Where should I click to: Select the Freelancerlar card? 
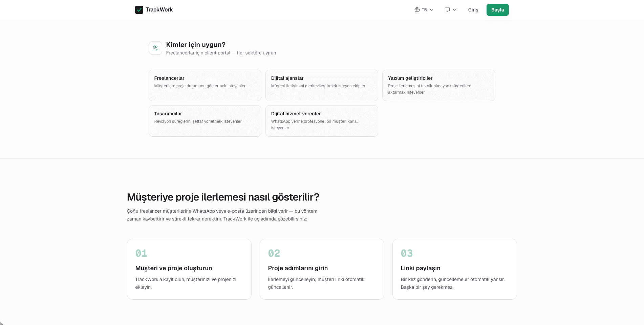(205, 85)
